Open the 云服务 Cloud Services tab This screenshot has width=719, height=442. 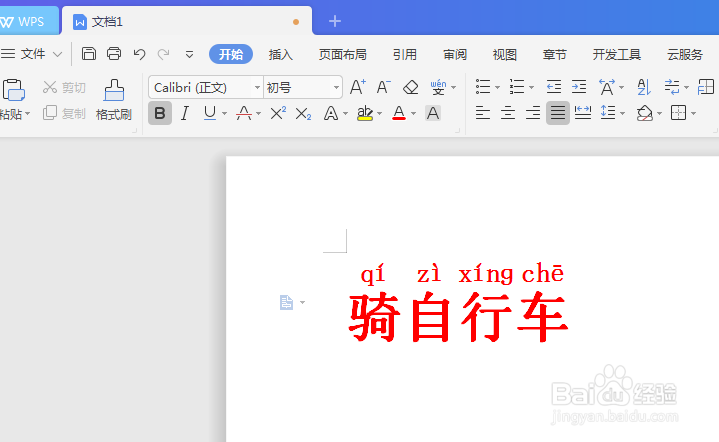tap(685, 55)
